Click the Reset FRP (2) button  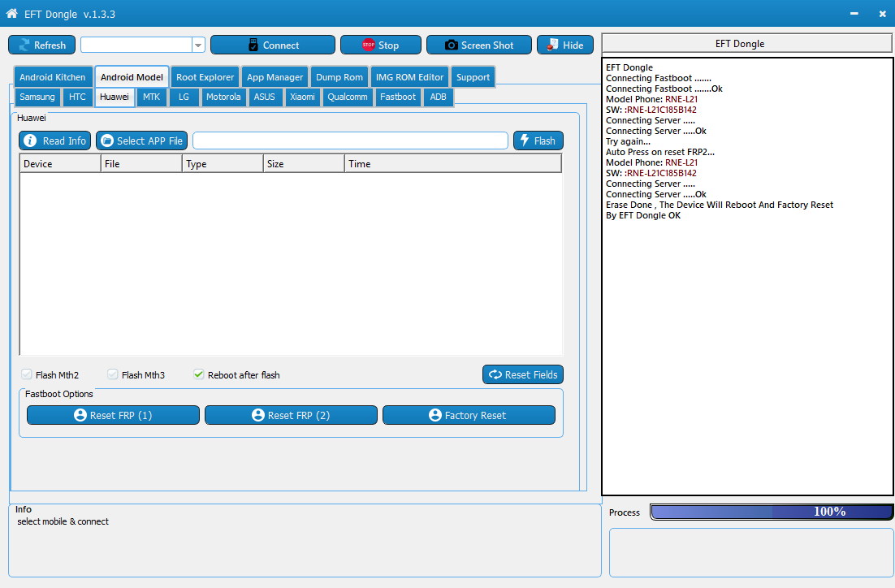point(291,415)
